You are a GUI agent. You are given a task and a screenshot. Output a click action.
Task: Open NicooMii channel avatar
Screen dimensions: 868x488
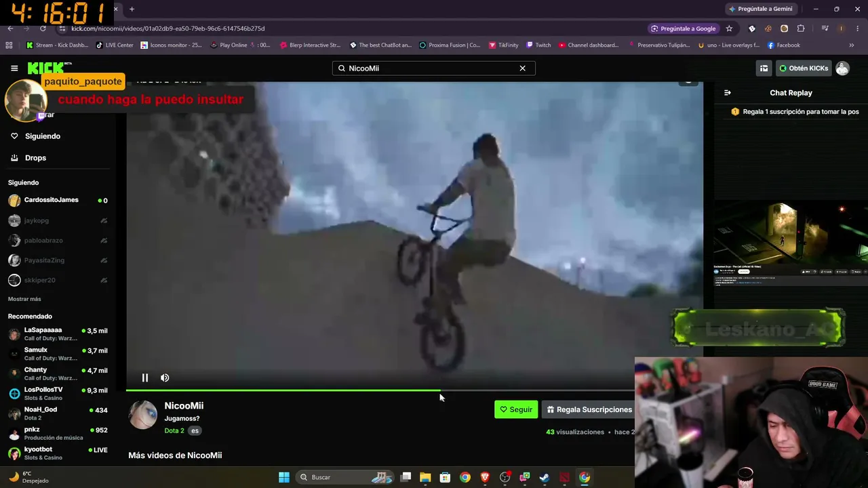[143, 415]
